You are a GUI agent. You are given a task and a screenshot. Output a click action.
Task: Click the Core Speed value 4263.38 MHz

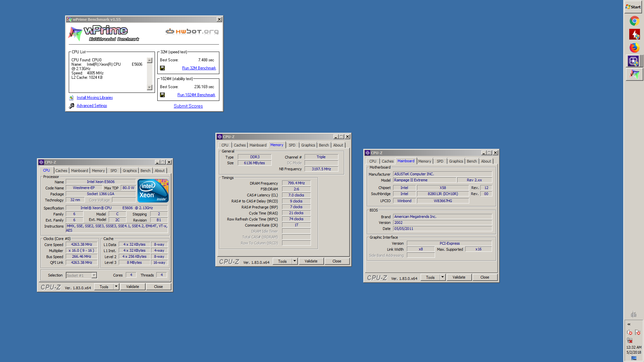point(82,244)
